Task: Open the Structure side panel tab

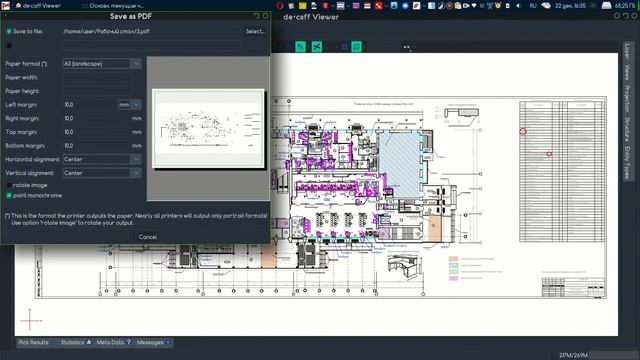Action: (627, 129)
